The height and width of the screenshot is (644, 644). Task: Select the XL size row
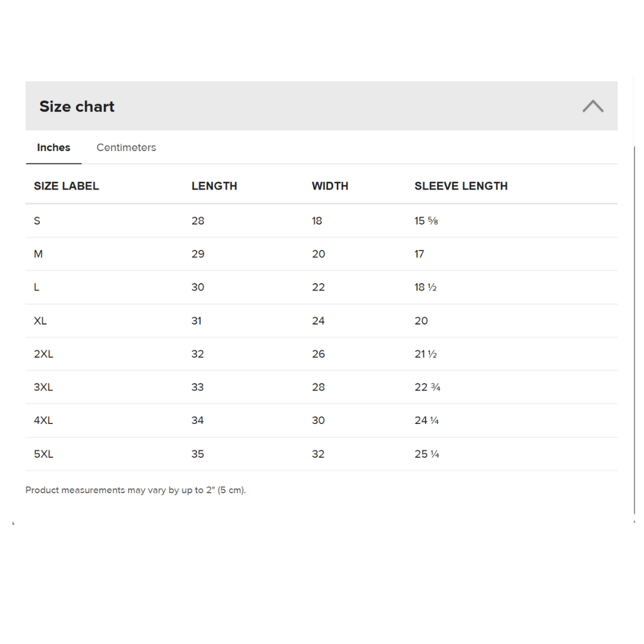[40, 320]
